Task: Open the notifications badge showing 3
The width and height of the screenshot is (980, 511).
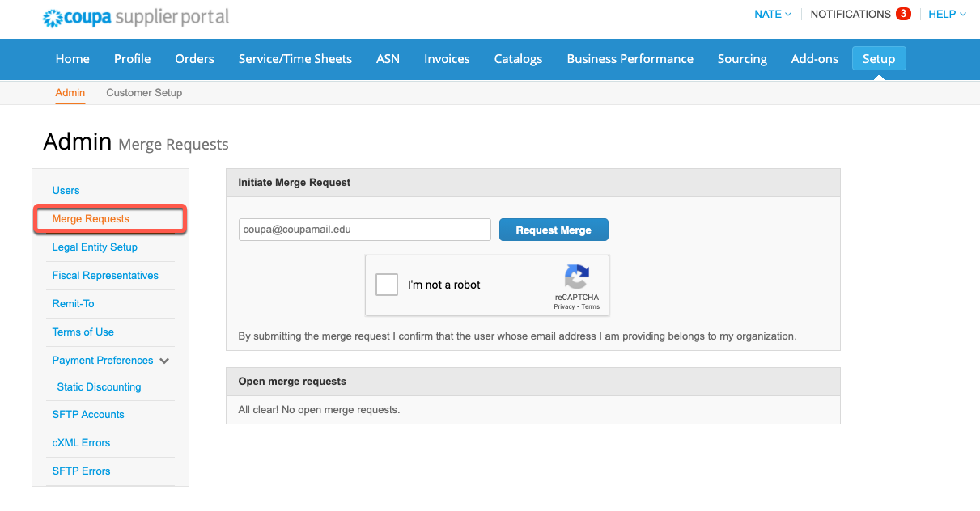Action: (x=903, y=14)
